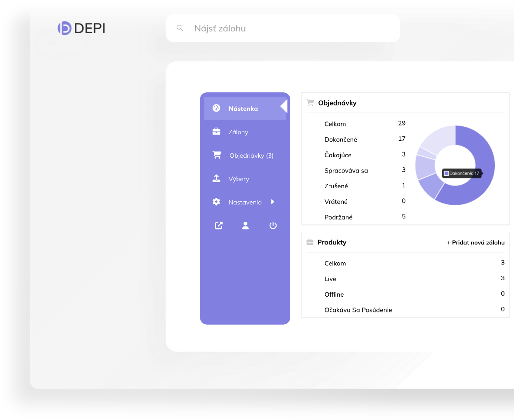The width and height of the screenshot is (514, 420).
Task: Click the external link icon in sidebar
Action: click(219, 226)
